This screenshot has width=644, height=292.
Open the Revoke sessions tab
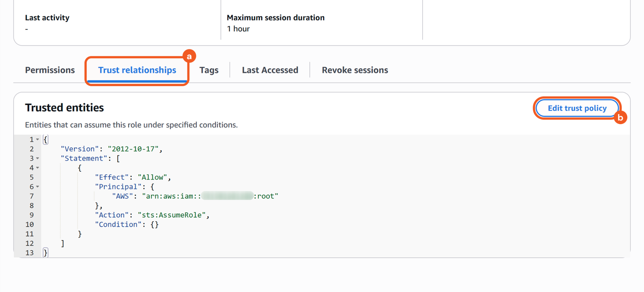pos(355,70)
